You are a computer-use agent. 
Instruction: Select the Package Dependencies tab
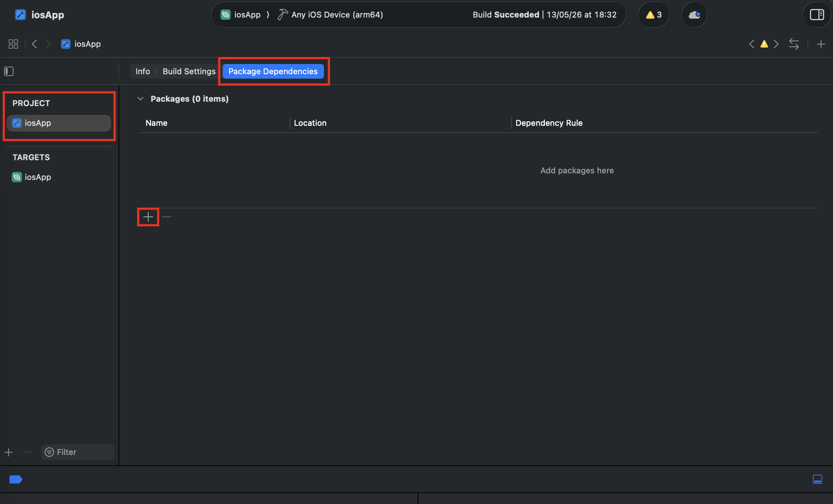273,71
